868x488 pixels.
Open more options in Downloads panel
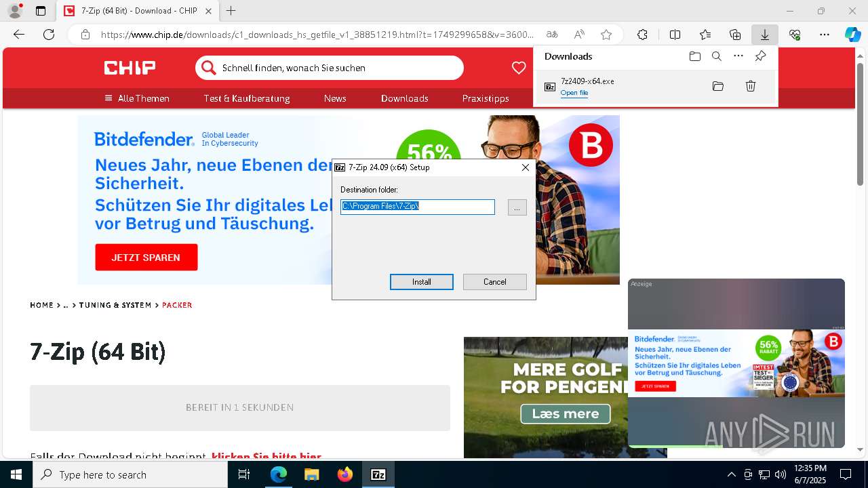pos(738,56)
